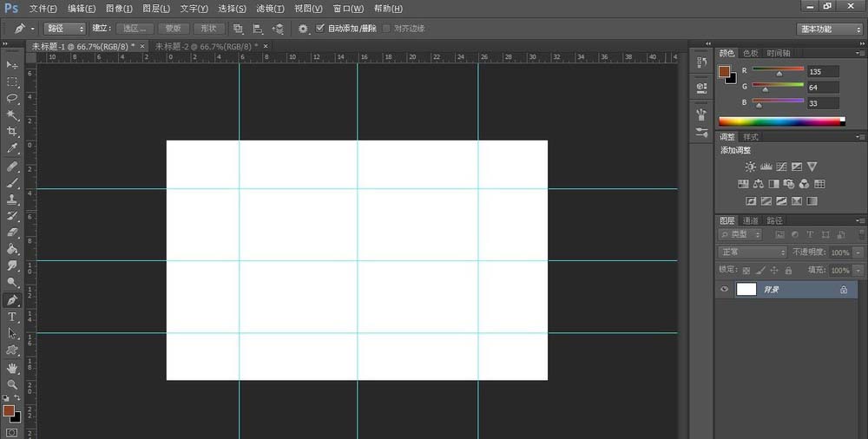Select the Move tool in the toolbox

pos(12,65)
